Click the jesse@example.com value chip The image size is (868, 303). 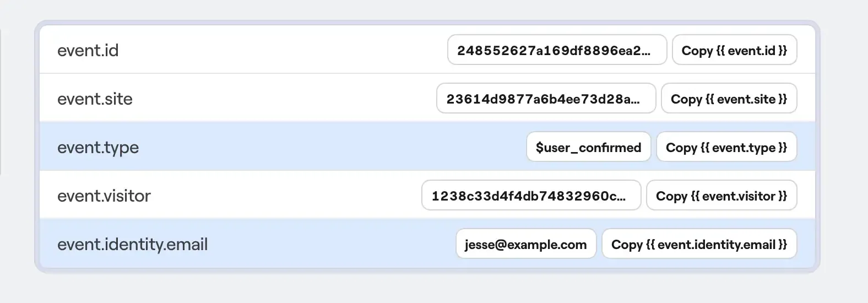point(526,245)
